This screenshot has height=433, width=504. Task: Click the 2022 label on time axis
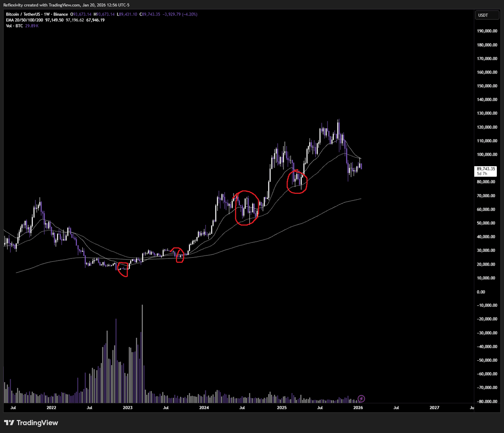51,407
